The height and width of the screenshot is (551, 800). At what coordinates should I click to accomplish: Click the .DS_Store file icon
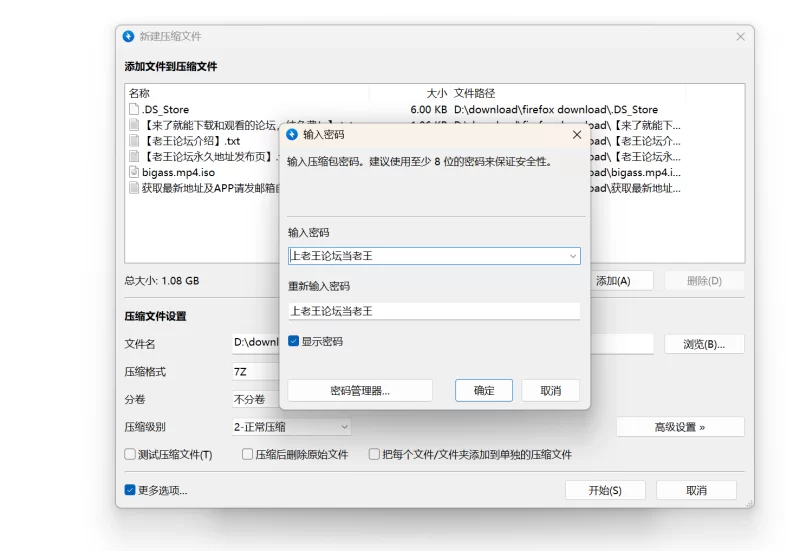click(133, 109)
